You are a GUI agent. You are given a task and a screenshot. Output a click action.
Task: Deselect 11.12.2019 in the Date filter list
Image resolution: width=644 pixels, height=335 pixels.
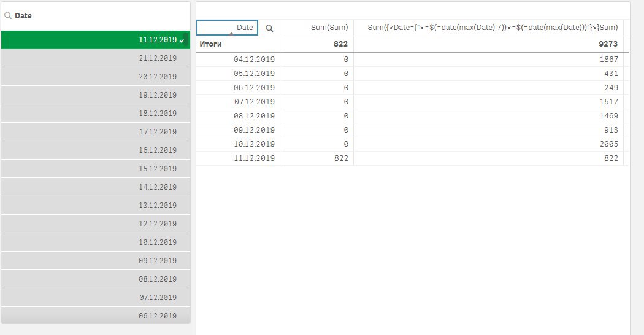coord(95,40)
